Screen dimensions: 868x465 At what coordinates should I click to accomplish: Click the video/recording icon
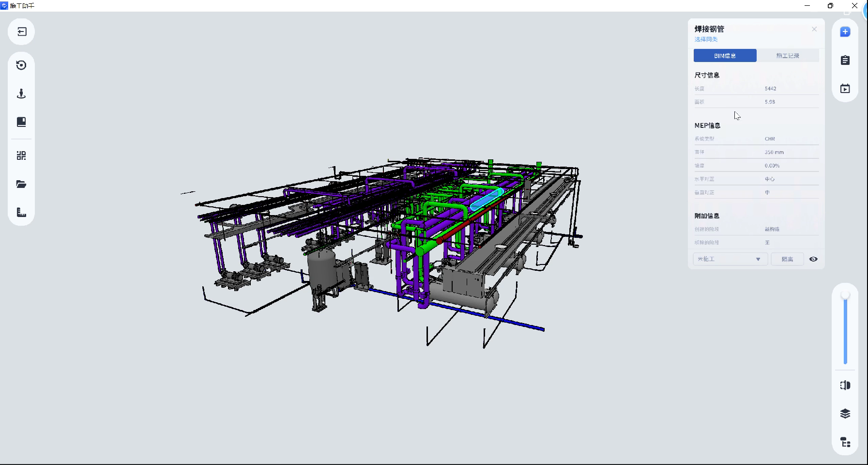845,89
